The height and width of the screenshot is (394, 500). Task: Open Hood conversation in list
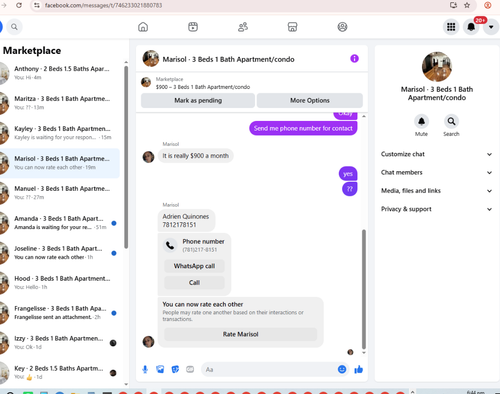(x=60, y=283)
